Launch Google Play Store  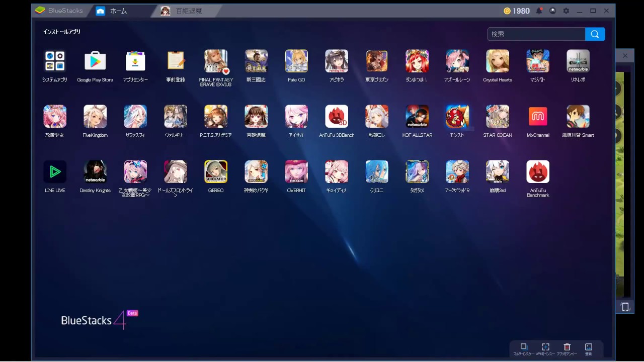tap(95, 61)
